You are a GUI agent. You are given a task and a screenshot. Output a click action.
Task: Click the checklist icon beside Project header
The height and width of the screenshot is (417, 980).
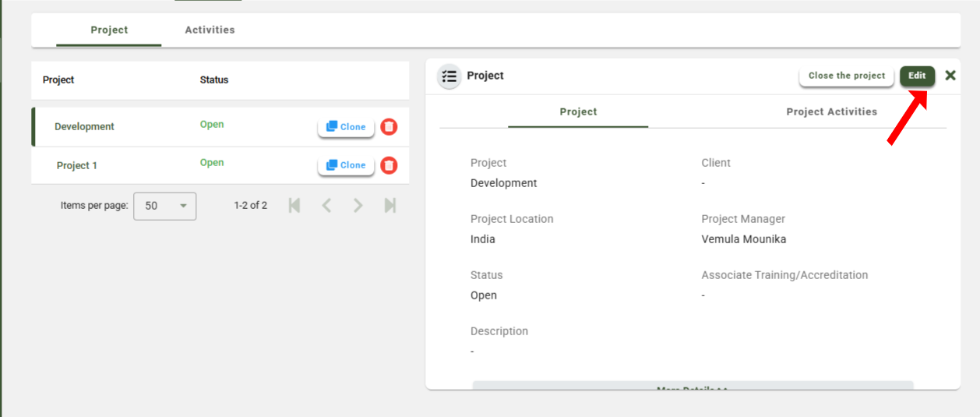click(449, 76)
